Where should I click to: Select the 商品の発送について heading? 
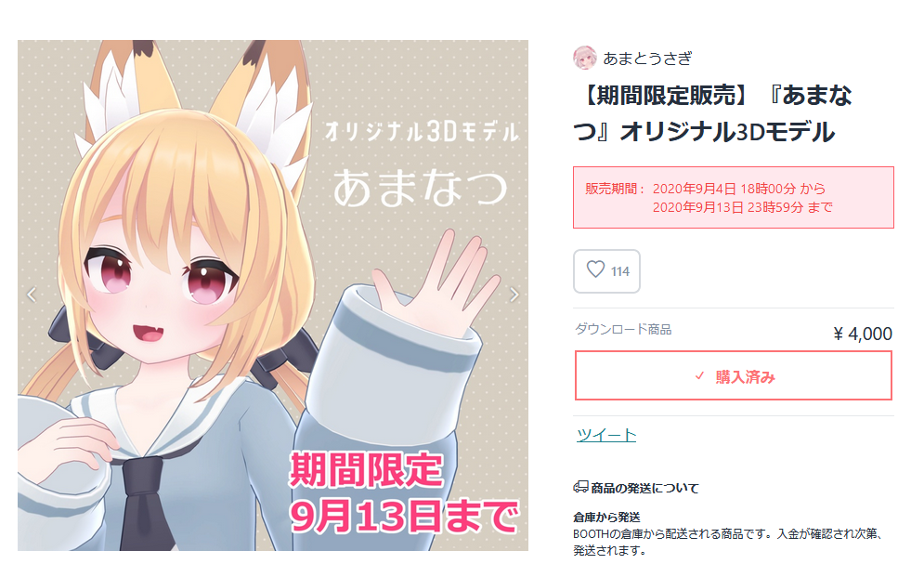[644, 488]
